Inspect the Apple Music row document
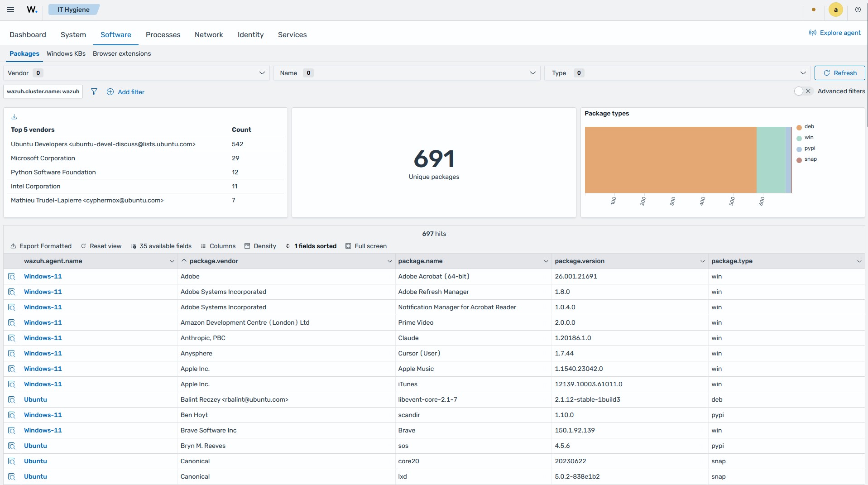The image size is (868, 485). click(x=12, y=369)
